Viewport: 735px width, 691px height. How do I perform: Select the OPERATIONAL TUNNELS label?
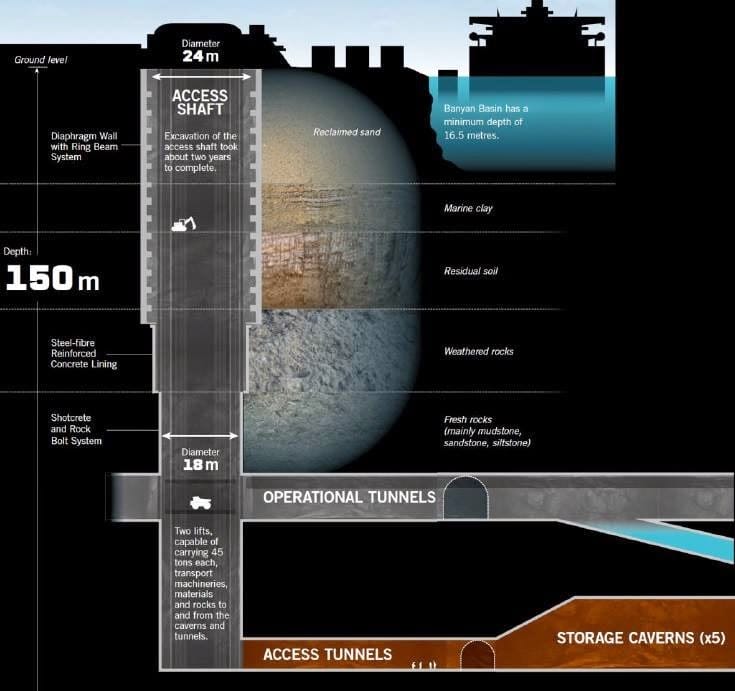tap(349, 497)
